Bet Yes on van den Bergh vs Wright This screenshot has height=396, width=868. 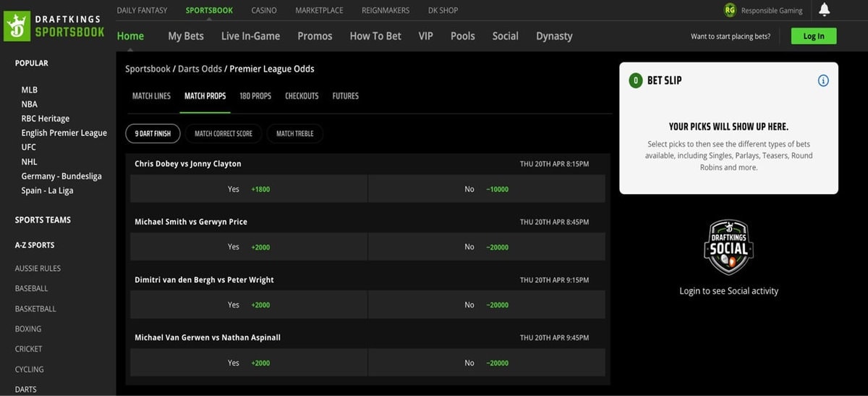249,305
